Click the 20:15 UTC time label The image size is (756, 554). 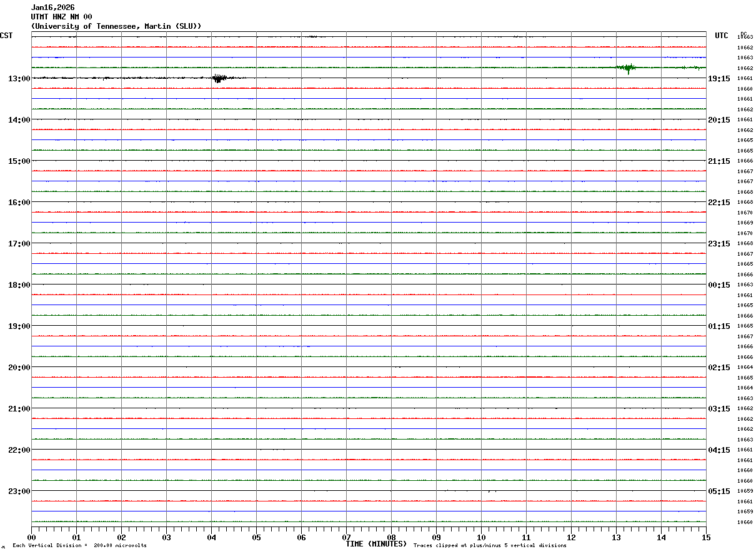coord(719,120)
